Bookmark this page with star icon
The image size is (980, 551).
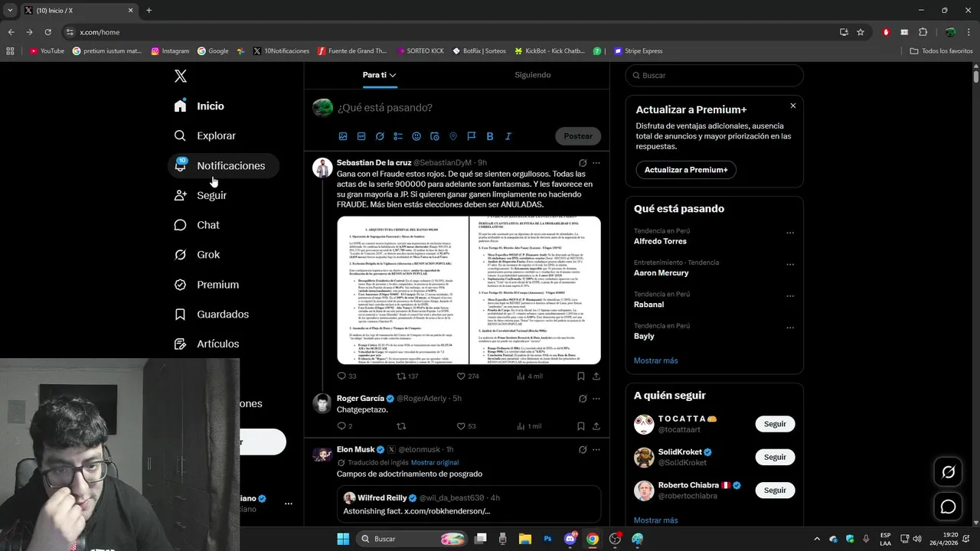[861, 32]
